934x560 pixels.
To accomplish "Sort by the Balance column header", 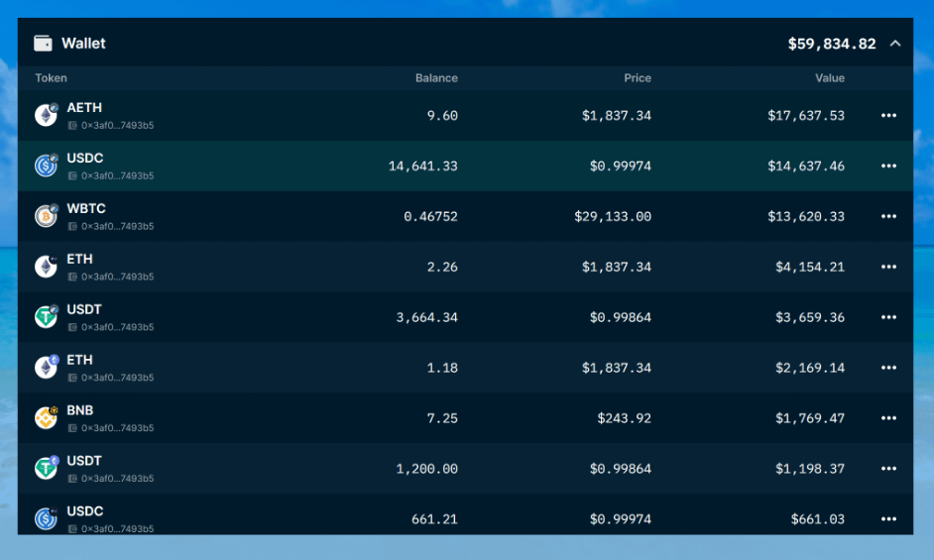I will pyautogui.click(x=436, y=78).
